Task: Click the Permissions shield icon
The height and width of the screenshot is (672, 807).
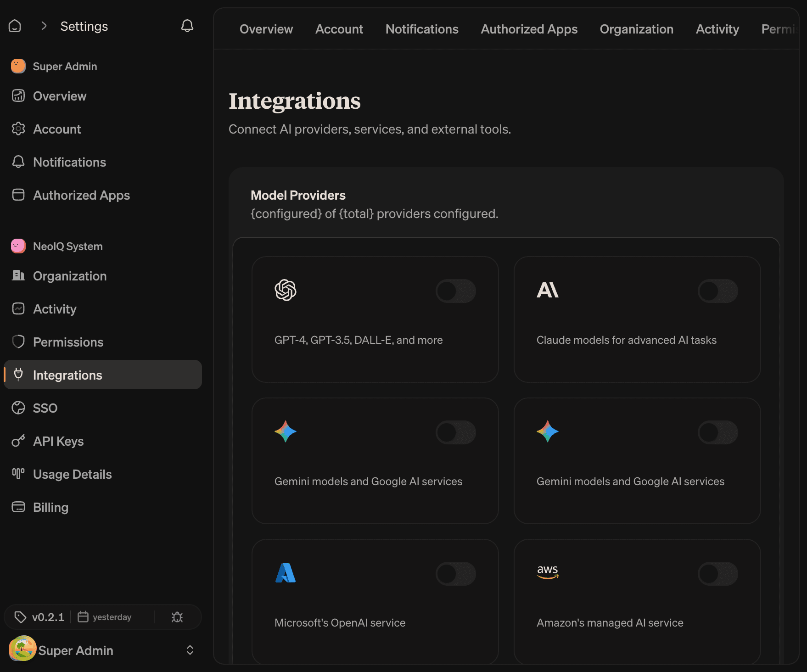Action: (x=18, y=342)
